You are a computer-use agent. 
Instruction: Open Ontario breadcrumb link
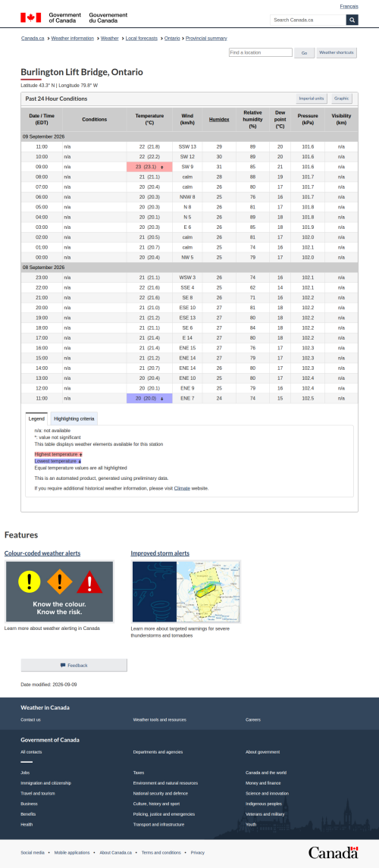172,38
